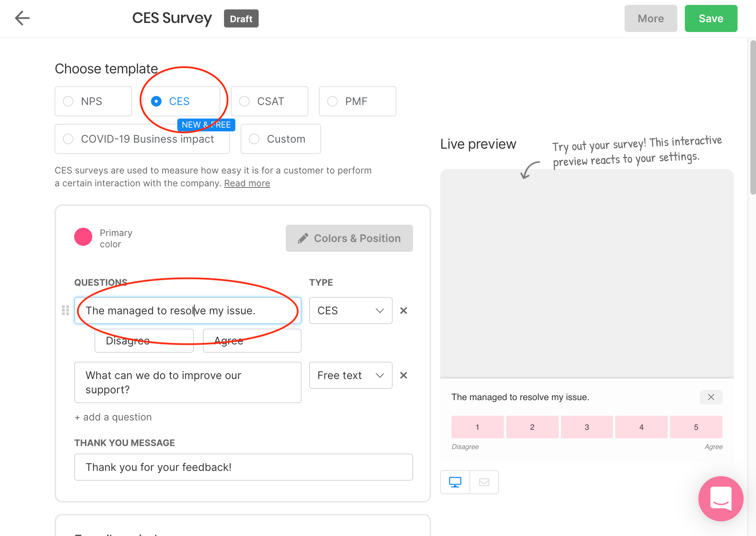Edit the Agree label field
Screen dimensions: 756x536
252,341
